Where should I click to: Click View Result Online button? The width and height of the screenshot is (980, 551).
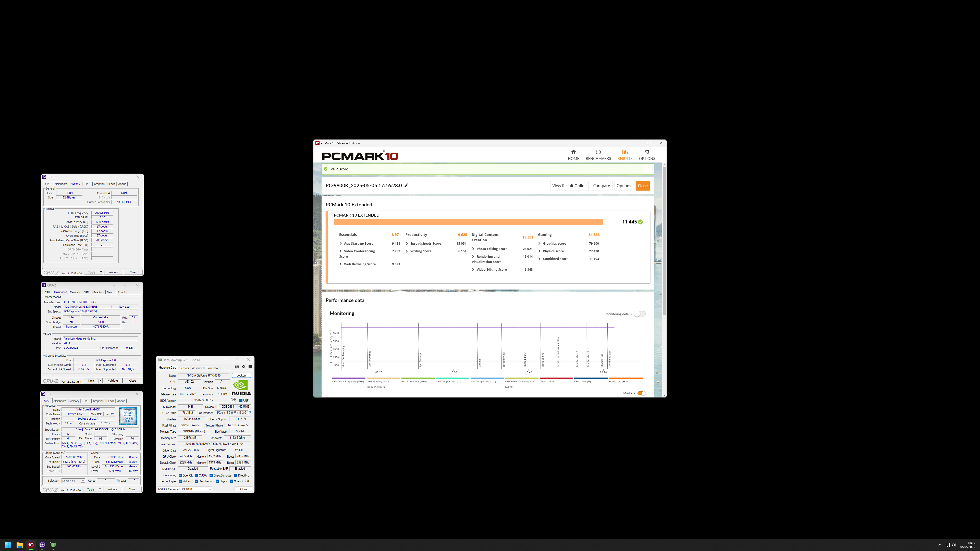(x=569, y=185)
